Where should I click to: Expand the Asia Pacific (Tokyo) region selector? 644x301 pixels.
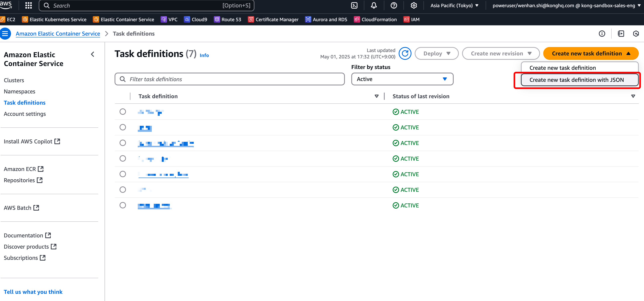click(454, 6)
